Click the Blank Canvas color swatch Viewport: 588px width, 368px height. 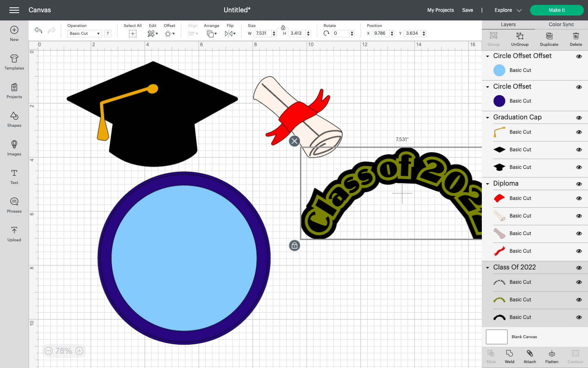pyautogui.click(x=497, y=337)
